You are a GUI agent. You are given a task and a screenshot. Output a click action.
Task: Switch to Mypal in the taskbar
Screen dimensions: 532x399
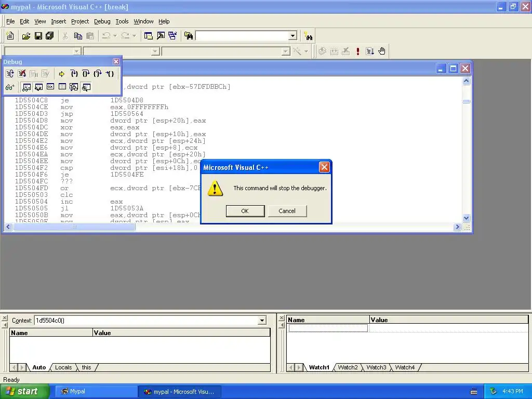(x=96, y=392)
